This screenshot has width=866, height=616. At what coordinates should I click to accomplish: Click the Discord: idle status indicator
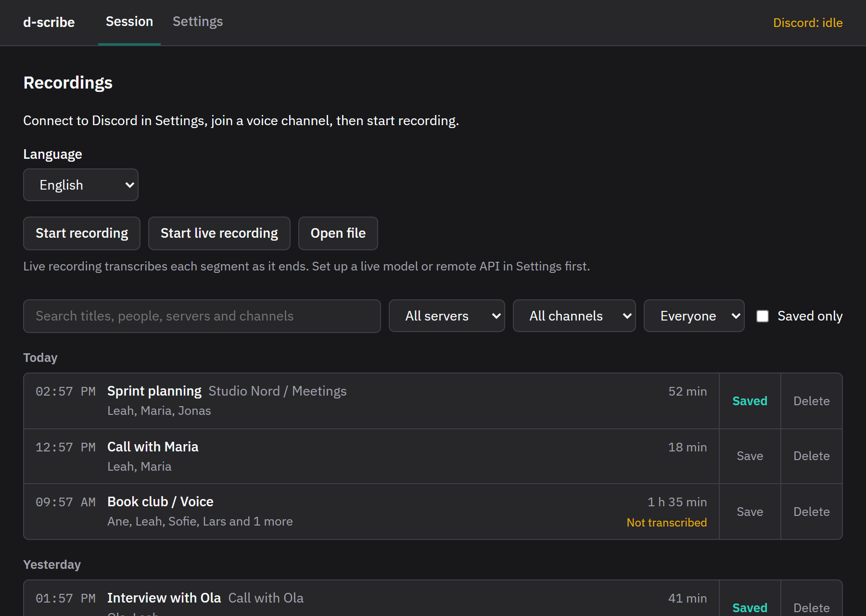808,23
